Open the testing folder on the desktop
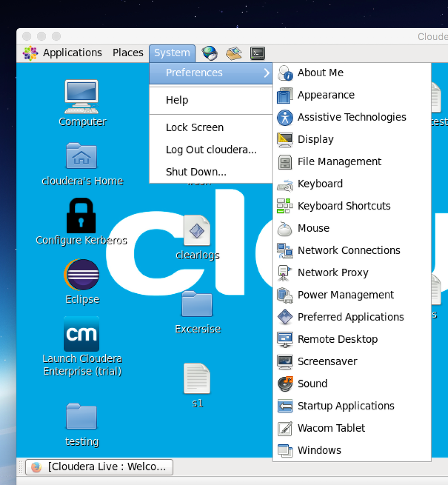Image resolution: width=448 pixels, height=485 pixels. tap(82, 417)
